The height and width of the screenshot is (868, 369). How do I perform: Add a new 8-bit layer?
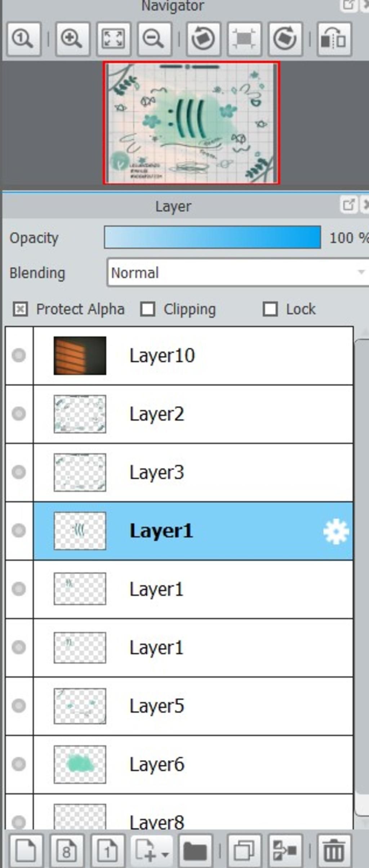67,851
